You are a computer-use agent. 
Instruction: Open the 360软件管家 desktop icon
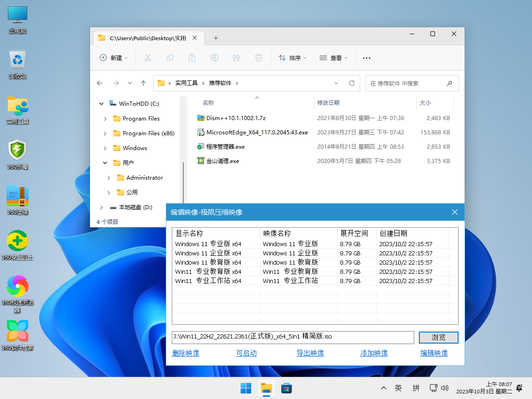[18, 331]
